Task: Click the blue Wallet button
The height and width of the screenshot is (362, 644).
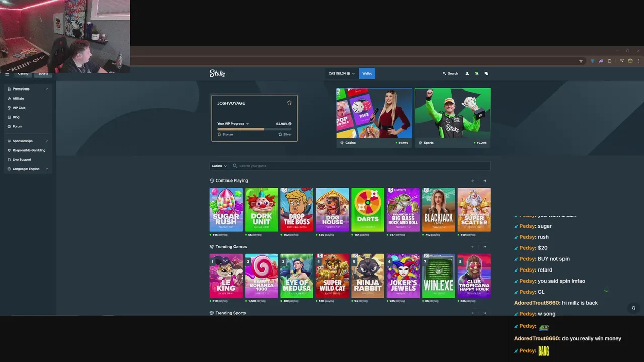Action: [x=367, y=73]
